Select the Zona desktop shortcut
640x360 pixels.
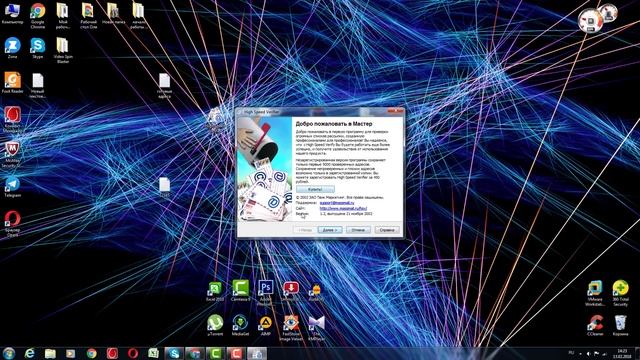point(12,48)
